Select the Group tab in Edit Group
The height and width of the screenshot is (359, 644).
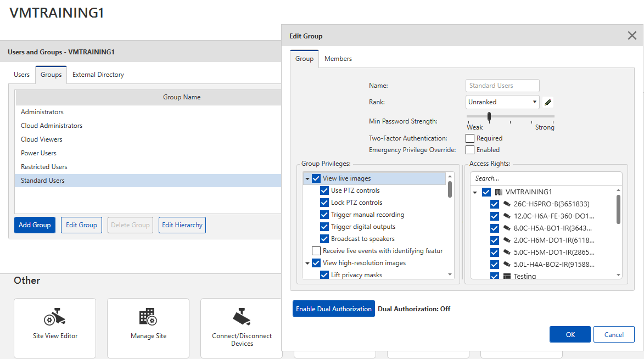click(x=304, y=59)
